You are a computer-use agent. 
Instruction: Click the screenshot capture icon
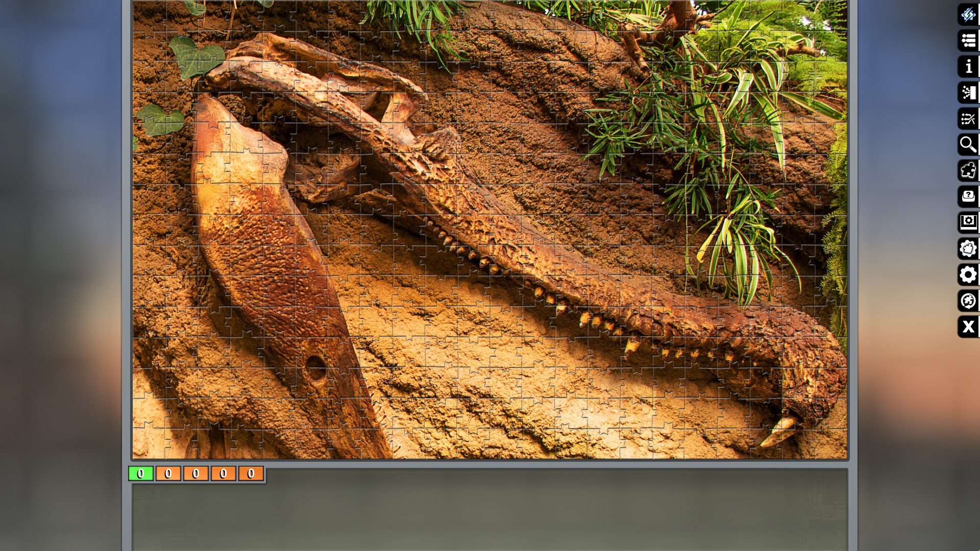point(969,222)
